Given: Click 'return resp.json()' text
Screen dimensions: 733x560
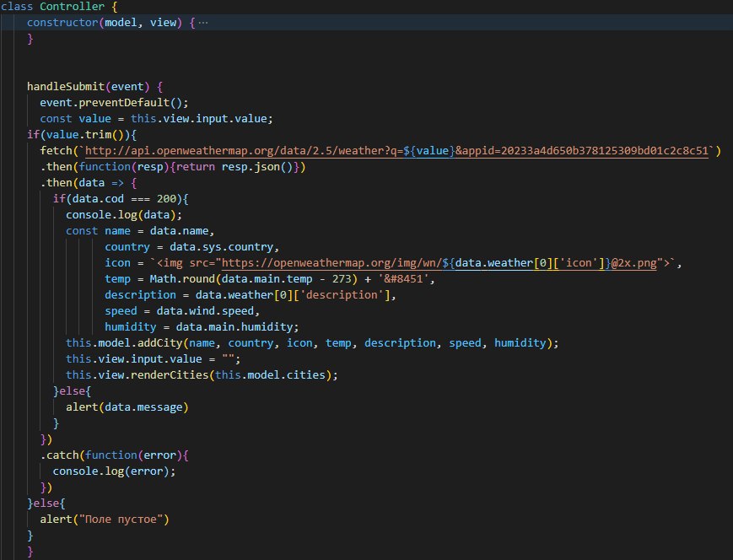Looking at the screenshot, I should (x=234, y=167).
